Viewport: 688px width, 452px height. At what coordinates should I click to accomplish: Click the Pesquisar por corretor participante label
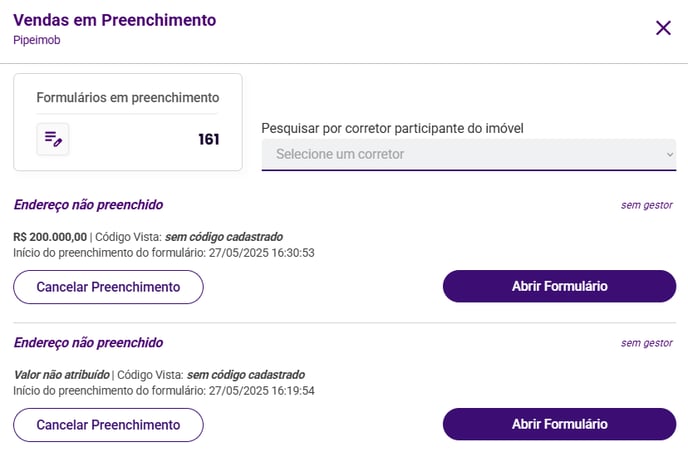click(x=392, y=129)
